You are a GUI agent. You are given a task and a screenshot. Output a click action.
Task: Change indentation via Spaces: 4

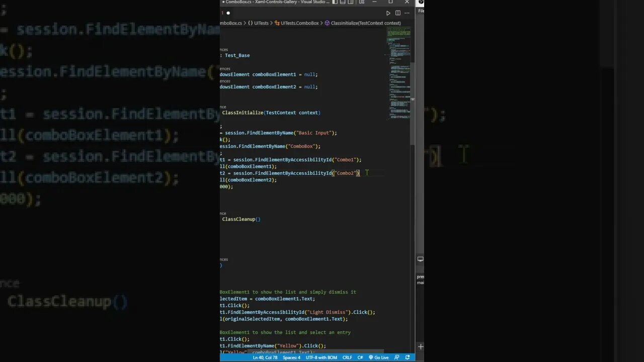(291, 357)
